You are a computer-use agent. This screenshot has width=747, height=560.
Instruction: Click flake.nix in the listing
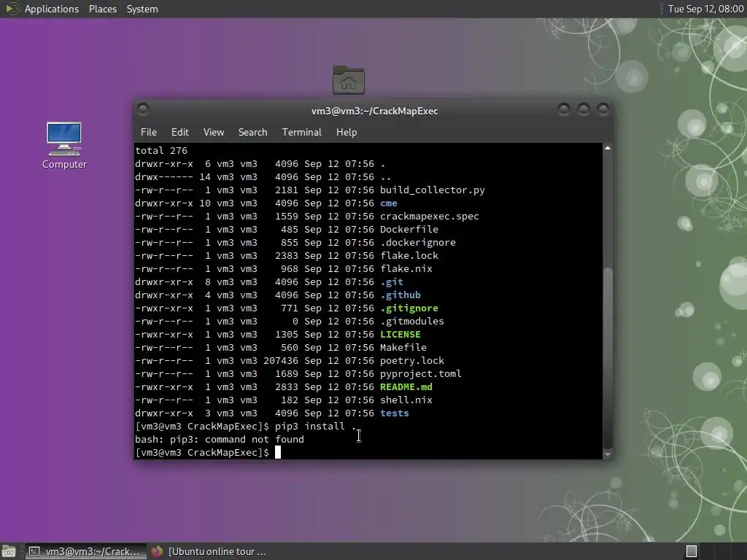point(406,268)
